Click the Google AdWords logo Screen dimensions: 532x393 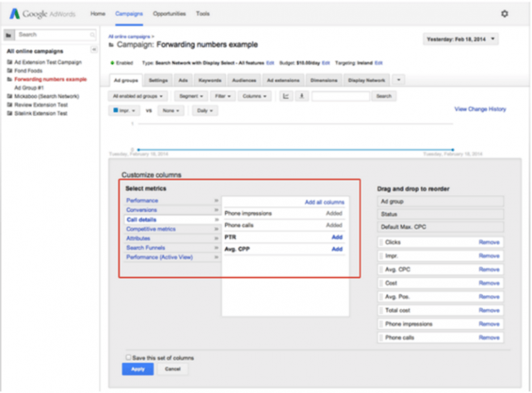pyautogui.click(x=42, y=14)
